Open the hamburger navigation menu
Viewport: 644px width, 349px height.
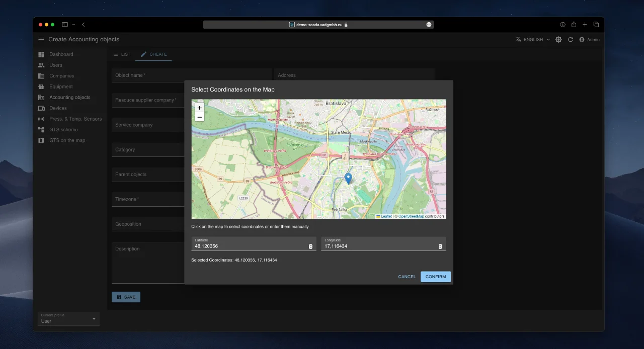pos(41,40)
